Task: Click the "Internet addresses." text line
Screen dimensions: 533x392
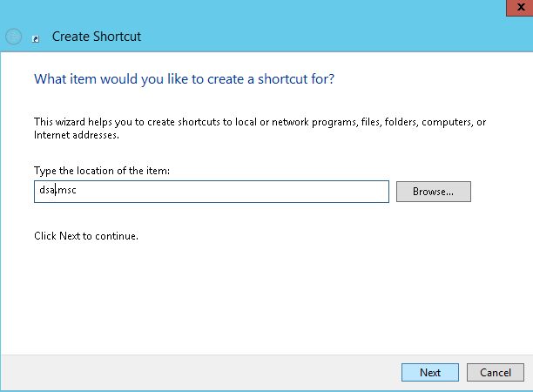Action: pos(76,135)
